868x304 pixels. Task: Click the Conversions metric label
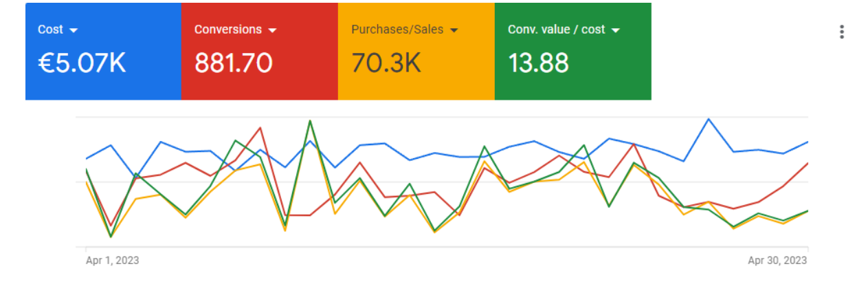(227, 30)
